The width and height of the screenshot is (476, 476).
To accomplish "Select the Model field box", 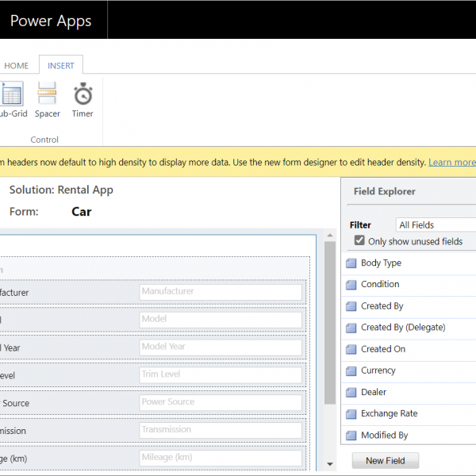I will [221, 320].
